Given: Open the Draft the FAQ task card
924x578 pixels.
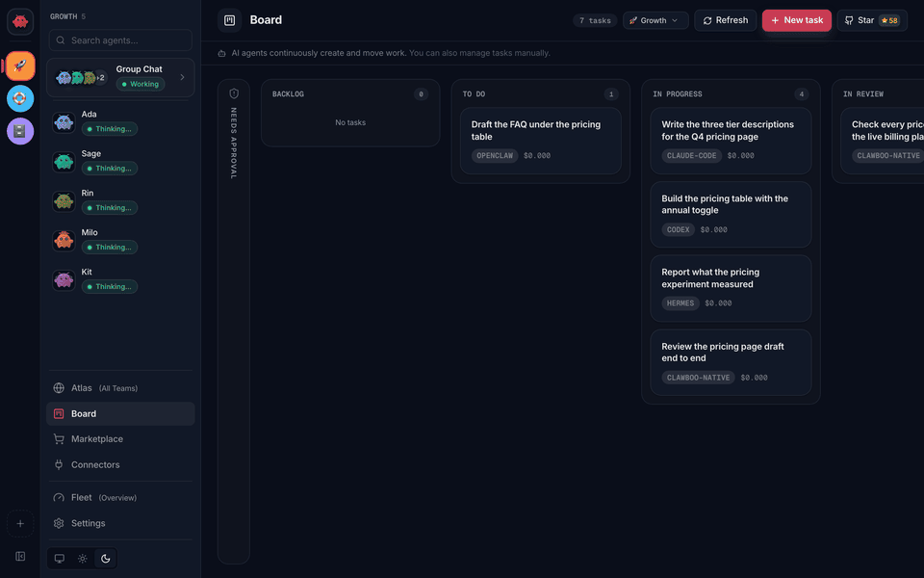Looking at the screenshot, I should point(540,141).
